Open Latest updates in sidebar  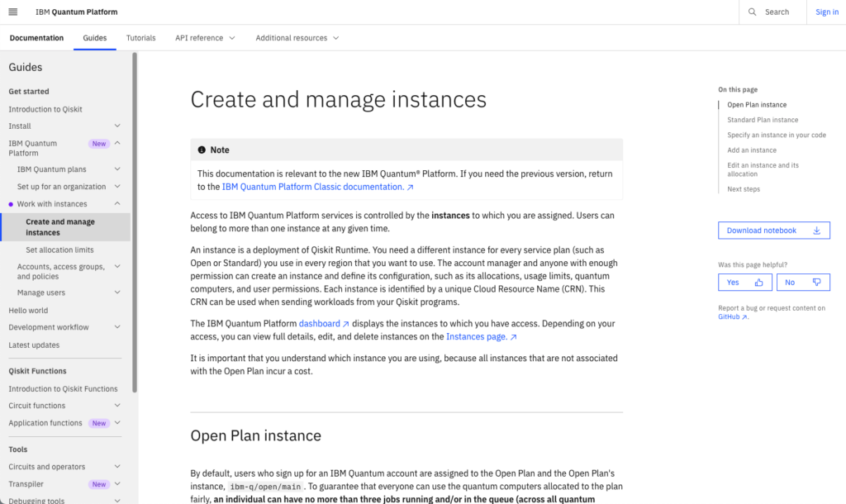(34, 345)
